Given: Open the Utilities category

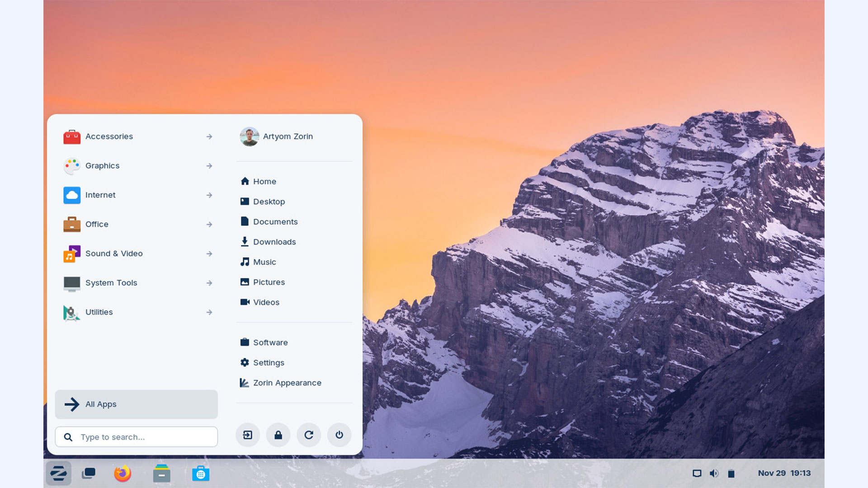Looking at the screenshot, I should pos(137,312).
